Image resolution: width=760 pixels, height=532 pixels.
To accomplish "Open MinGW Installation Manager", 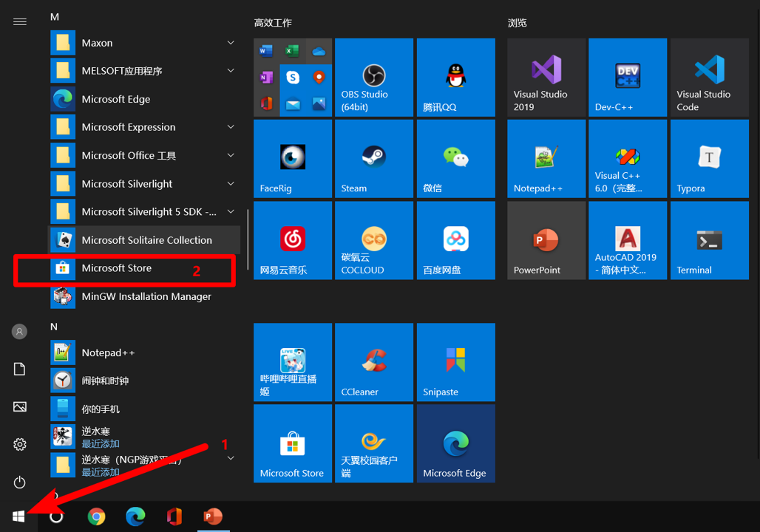I will pos(145,296).
